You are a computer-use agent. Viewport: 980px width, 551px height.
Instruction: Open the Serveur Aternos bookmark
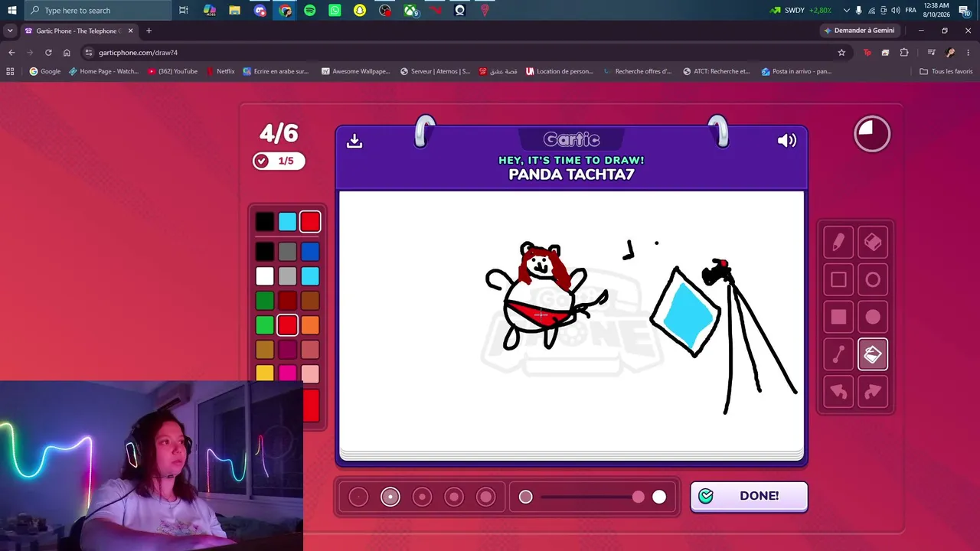point(435,71)
